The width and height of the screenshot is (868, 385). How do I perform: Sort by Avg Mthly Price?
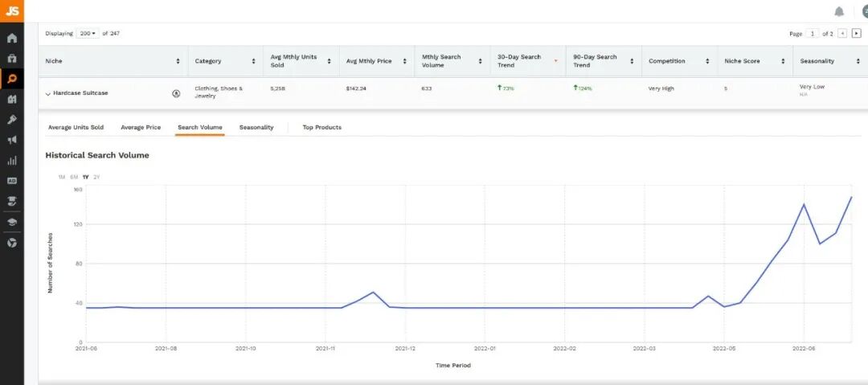pos(404,62)
